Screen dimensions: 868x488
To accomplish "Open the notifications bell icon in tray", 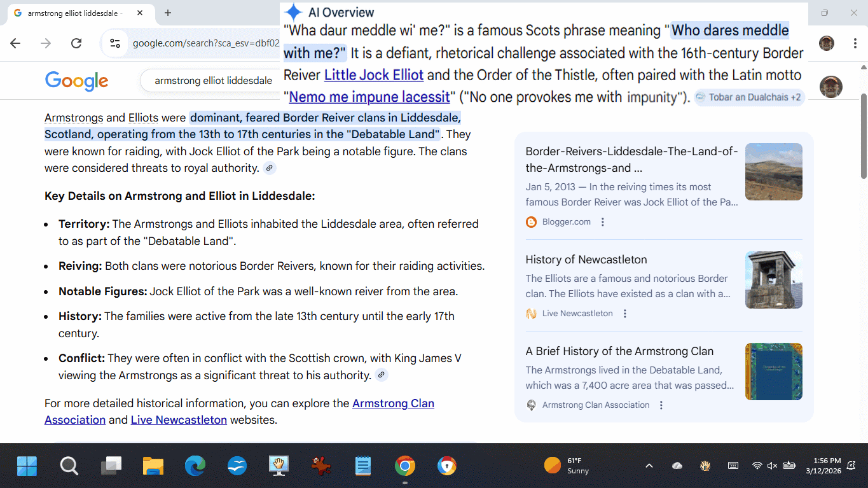I will click(x=851, y=466).
